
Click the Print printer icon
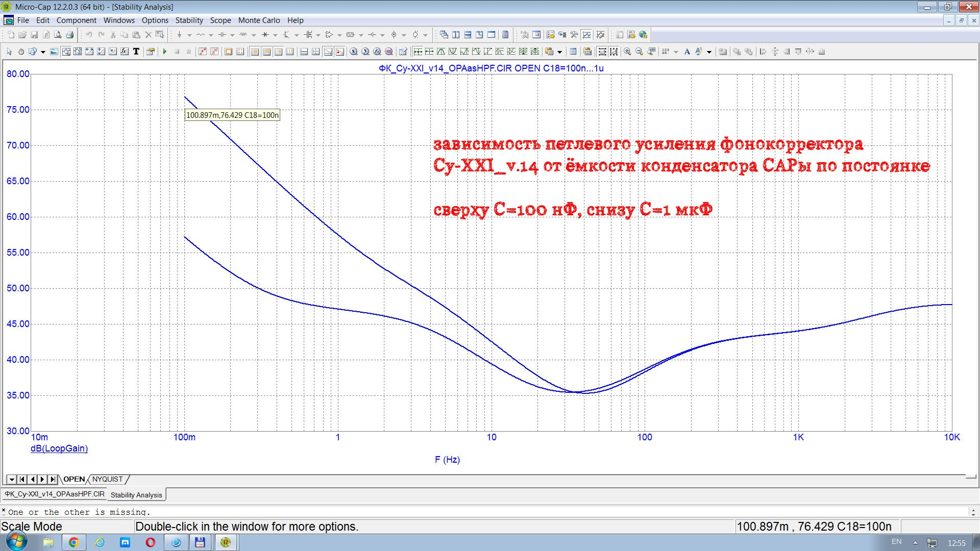coord(69,35)
